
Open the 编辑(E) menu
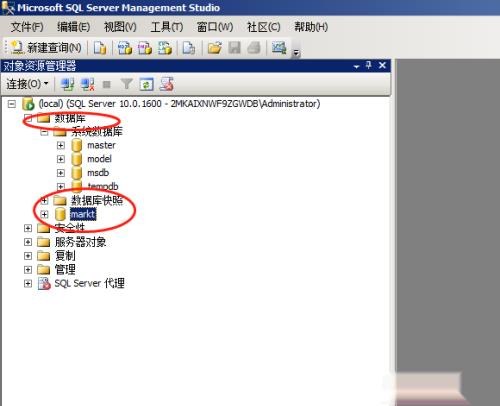(x=73, y=27)
